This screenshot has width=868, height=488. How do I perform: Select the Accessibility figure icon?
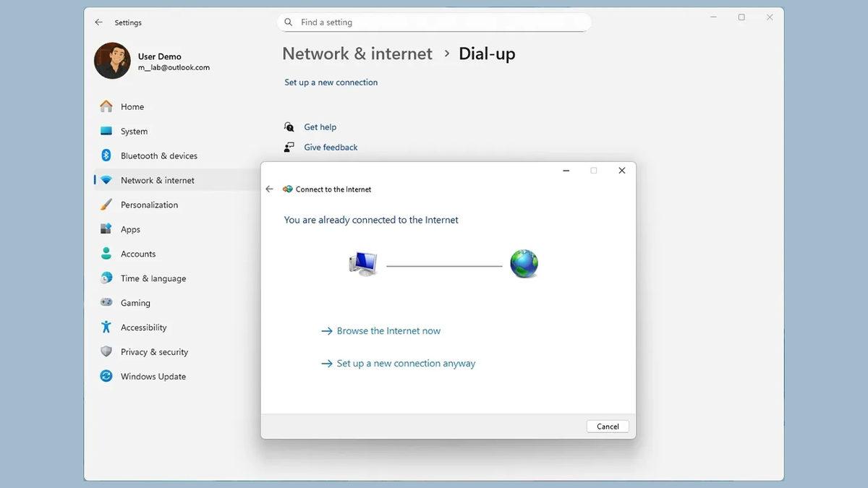(x=106, y=328)
